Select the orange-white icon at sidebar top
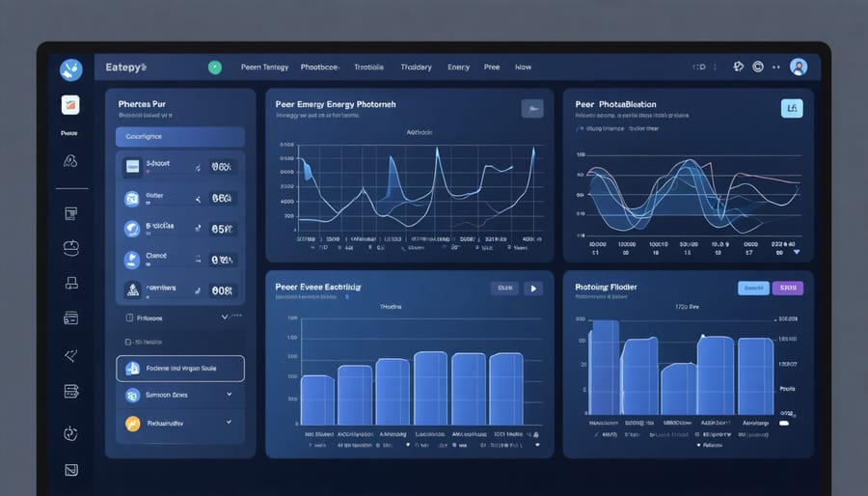The height and width of the screenshot is (496, 868). click(x=70, y=105)
